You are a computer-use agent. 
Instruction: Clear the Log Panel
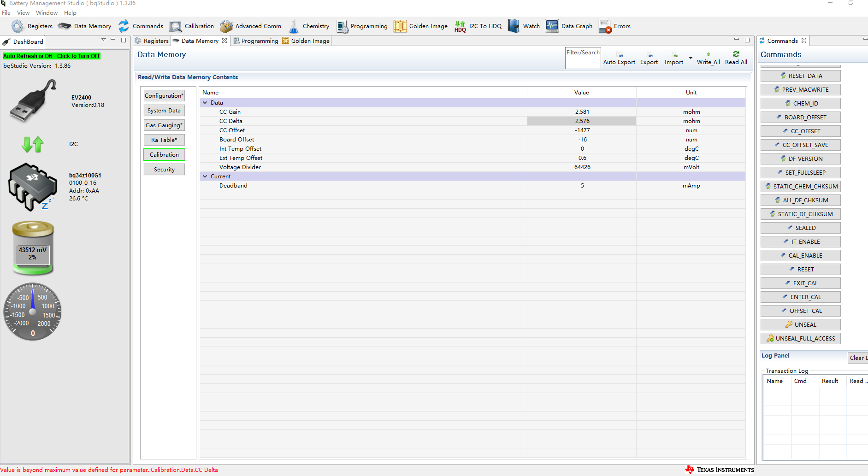pos(858,358)
